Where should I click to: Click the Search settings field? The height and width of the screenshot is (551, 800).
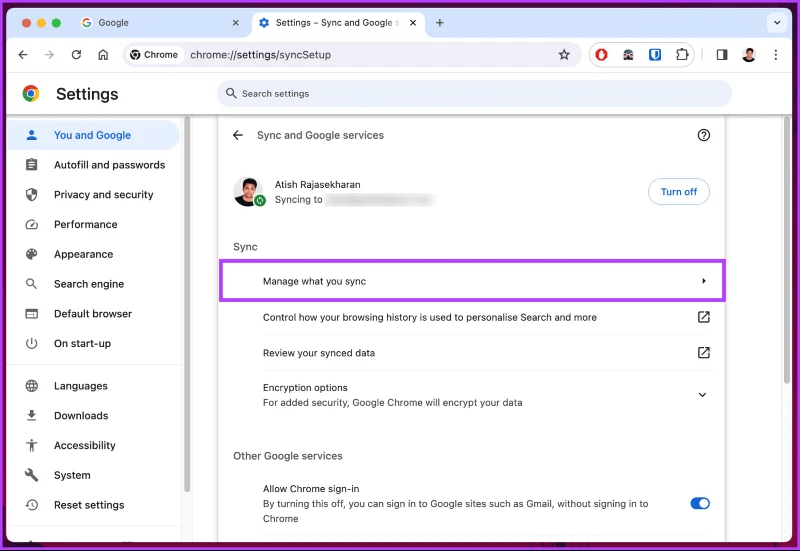(x=474, y=93)
